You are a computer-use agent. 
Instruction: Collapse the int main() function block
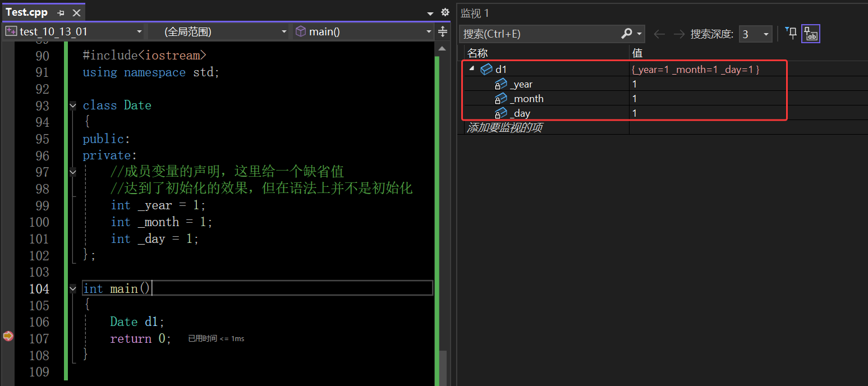click(x=72, y=288)
